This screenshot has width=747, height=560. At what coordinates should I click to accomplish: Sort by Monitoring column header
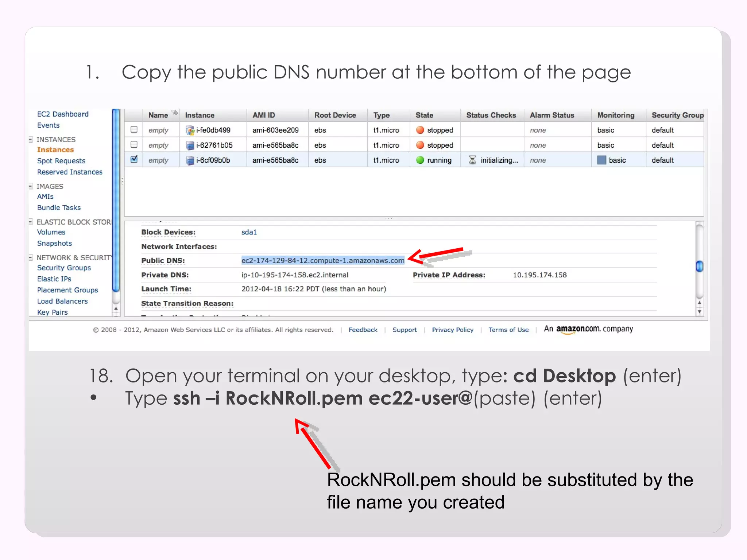point(616,115)
